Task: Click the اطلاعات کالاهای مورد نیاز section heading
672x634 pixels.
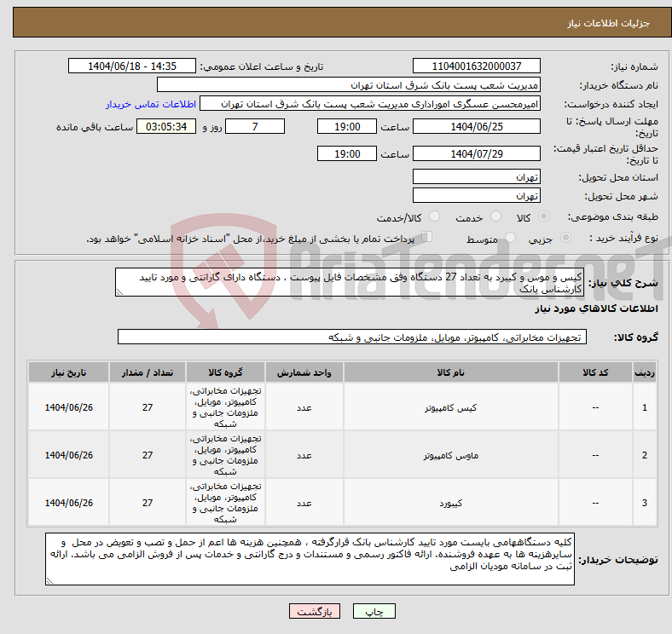Action: (x=596, y=308)
